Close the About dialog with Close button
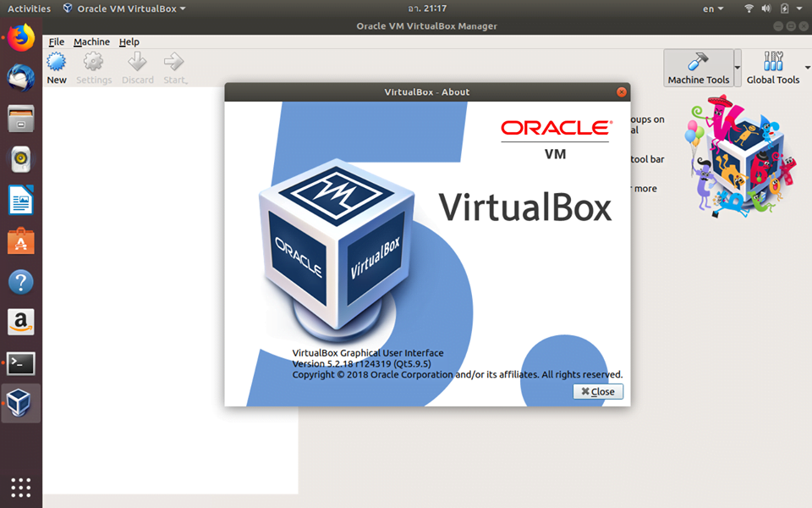 (x=598, y=391)
